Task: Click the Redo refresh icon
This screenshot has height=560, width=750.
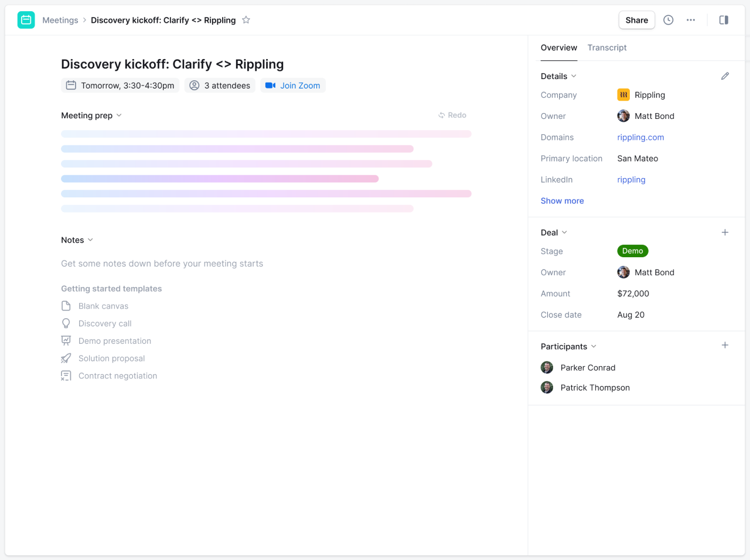Action: 442,115
